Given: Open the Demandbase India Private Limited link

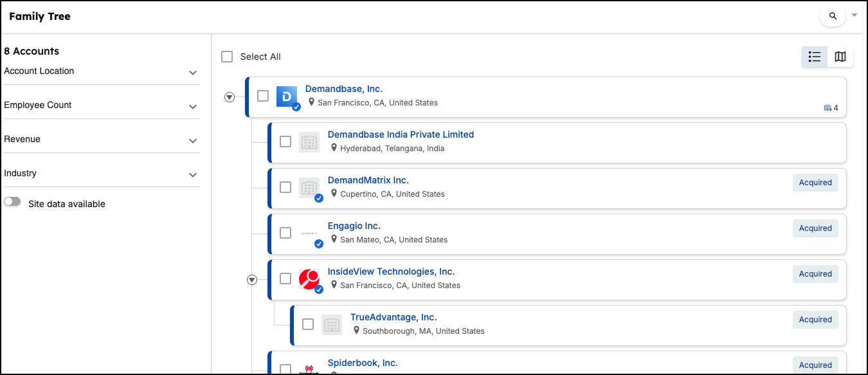Looking at the screenshot, I should (401, 134).
